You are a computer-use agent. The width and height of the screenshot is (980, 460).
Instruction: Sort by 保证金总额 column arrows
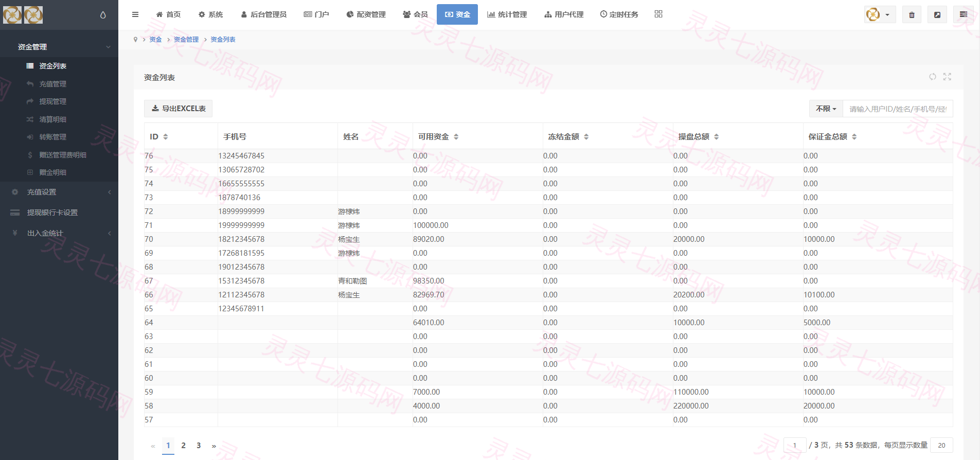click(854, 137)
